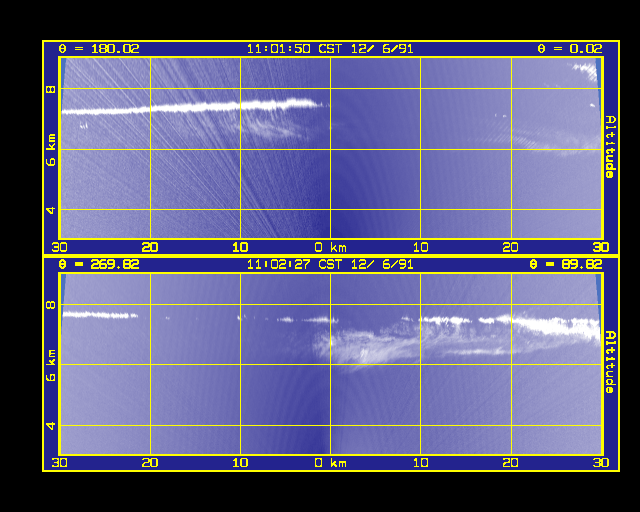Click bottom panel's rightmost 30 range label
This screenshot has width=640, height=512.
[x=601, y=463]
